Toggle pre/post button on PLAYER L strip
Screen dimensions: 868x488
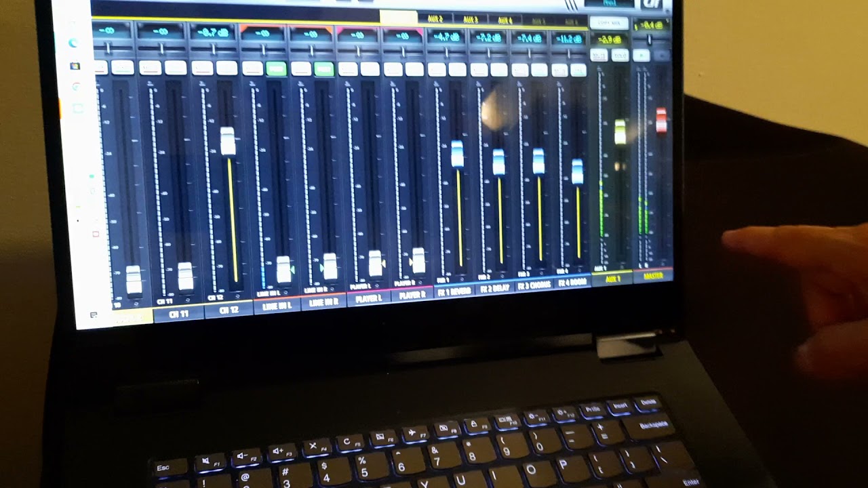click(370, 69)
